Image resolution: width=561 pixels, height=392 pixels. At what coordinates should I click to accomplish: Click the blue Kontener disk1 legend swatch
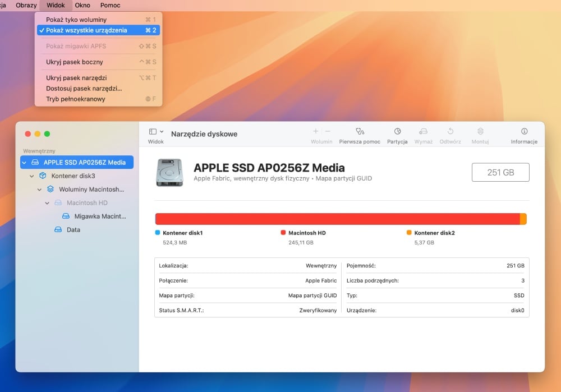[158, 233]
